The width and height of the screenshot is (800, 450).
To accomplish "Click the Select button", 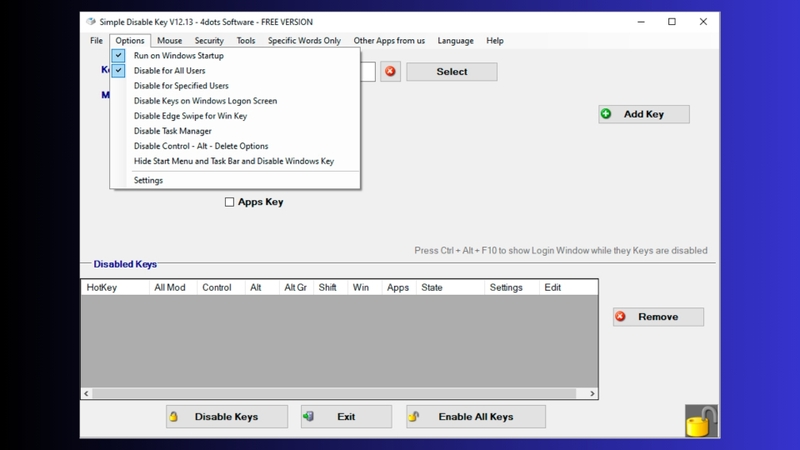I will [x=452, y=71].
